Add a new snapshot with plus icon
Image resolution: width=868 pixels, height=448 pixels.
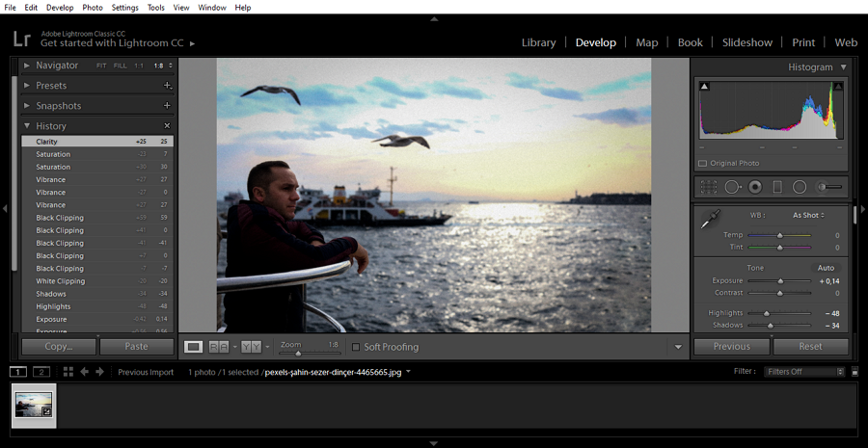tap(167, 106)
